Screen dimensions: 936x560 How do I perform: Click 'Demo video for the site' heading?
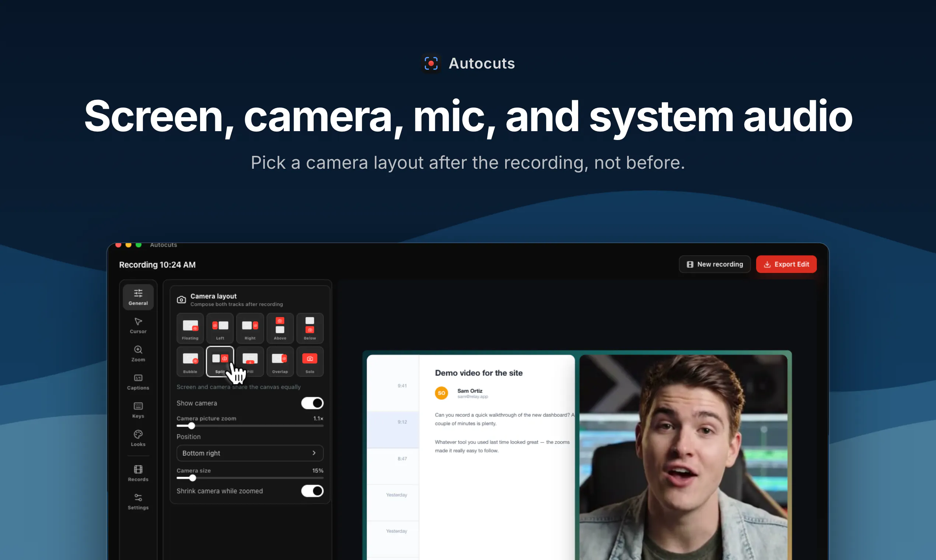[479, 373]
